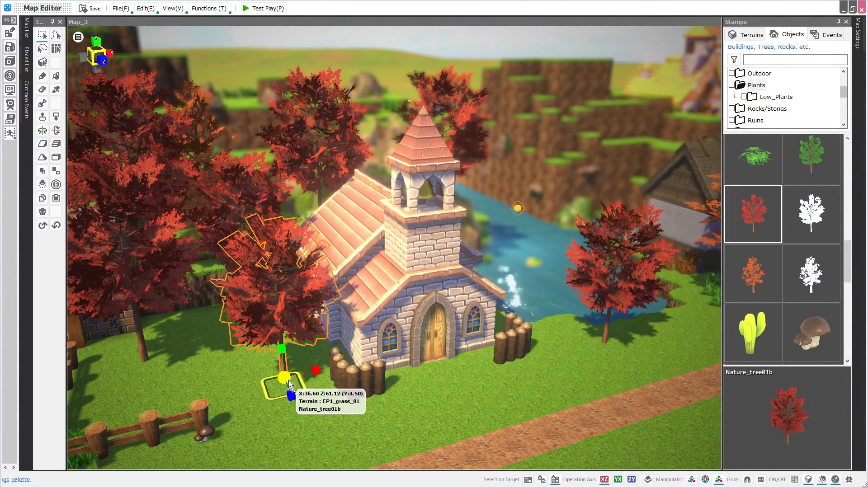Check the Plants checkbox in Stamps panel

click(732, 84)
